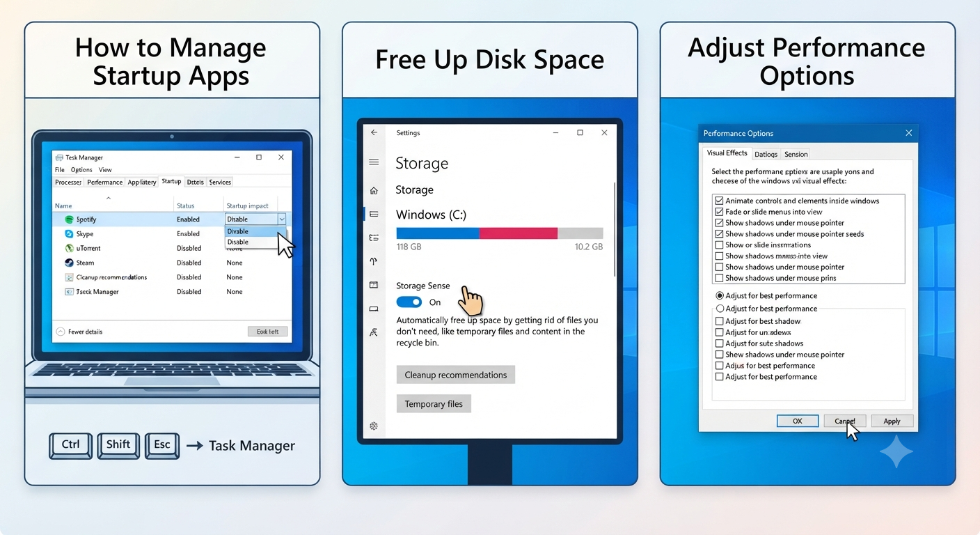Click blue segment of Windows (C:) bar
The width and height of the screenshot is (980, 535).
tap(438, 233)
